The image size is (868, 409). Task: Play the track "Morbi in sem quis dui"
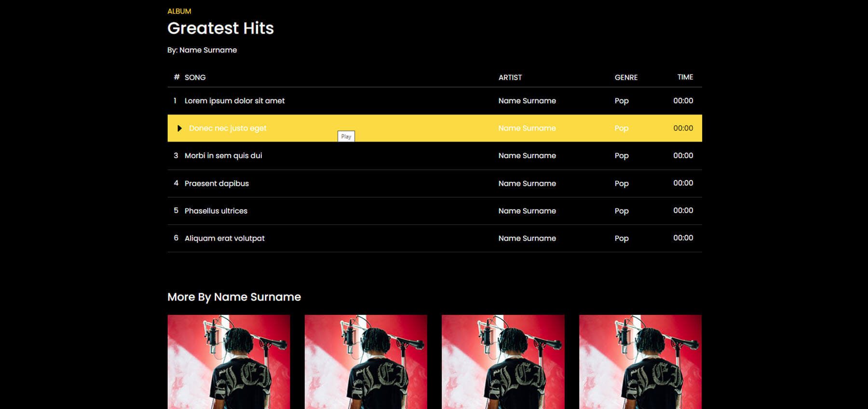(x=223, y=156)
